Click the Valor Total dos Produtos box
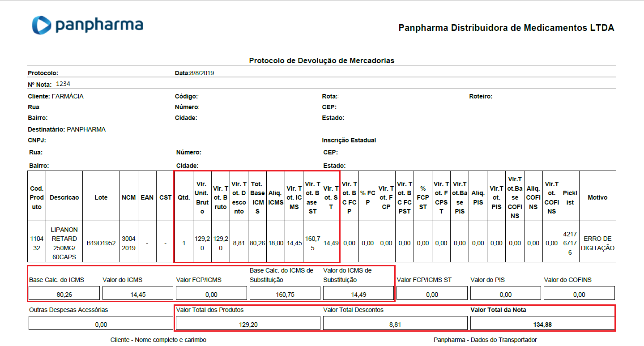Screen dimensions: 644x346 248,324
